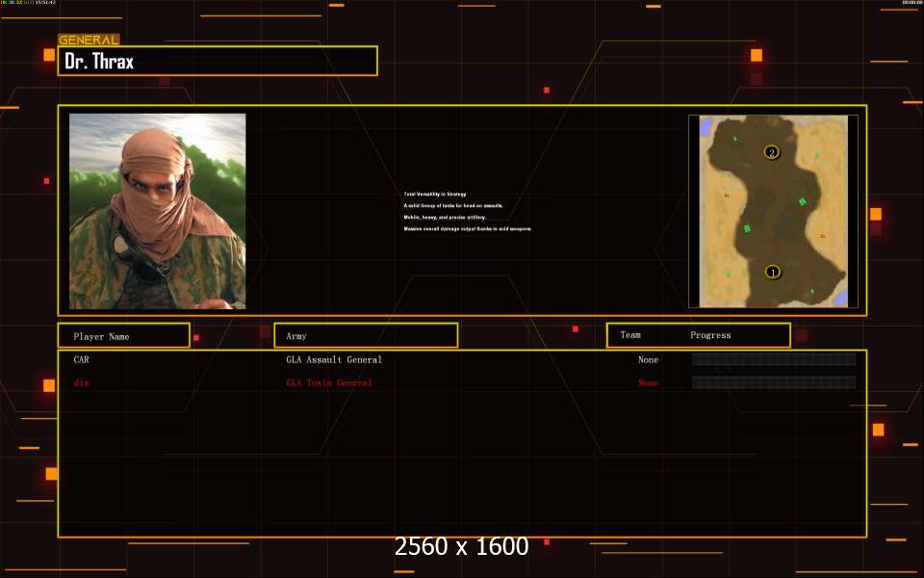
Task: Click the blue water corner at map top-left
Action: point(706,126)
